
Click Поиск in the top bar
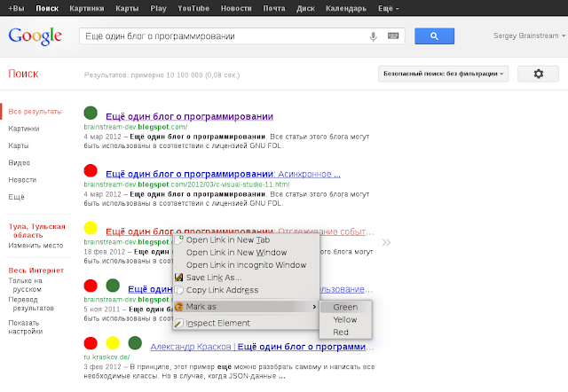[47, 8]
